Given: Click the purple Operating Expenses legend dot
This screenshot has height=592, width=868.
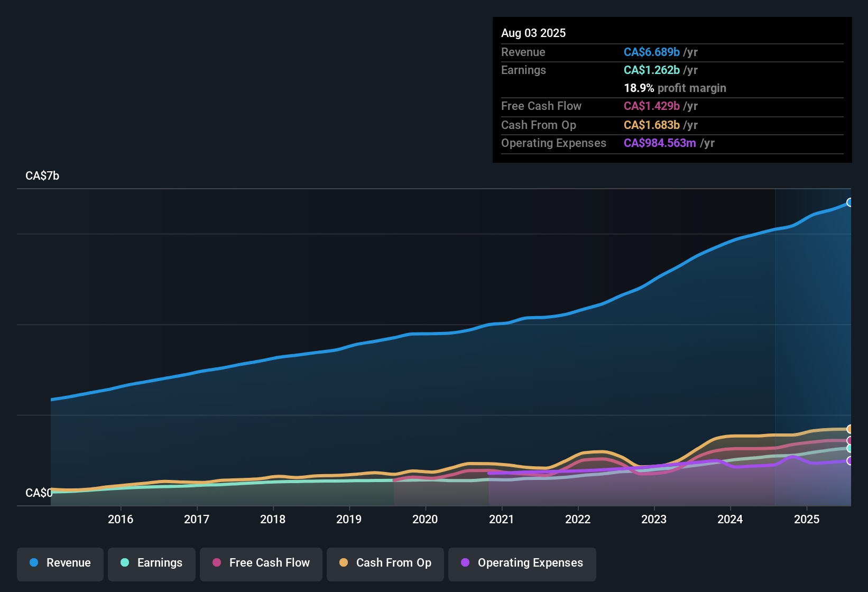Looking at the screenshot, I should click(465, 563).
